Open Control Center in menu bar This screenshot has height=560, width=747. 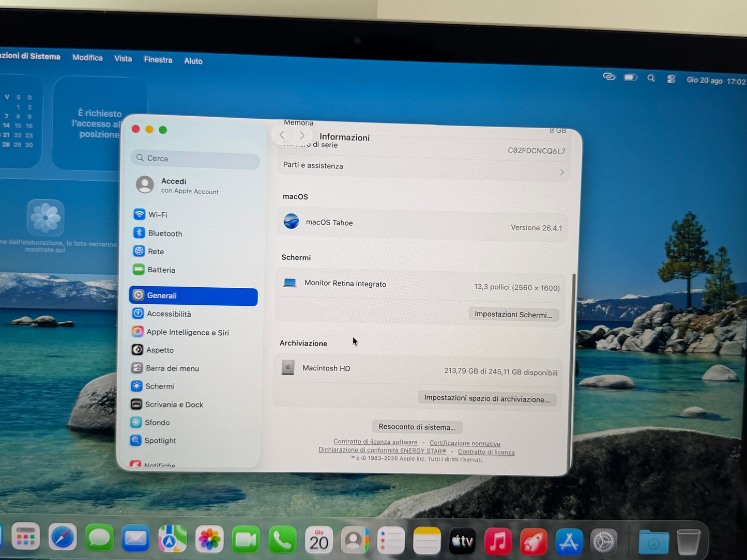pos(671,79)
